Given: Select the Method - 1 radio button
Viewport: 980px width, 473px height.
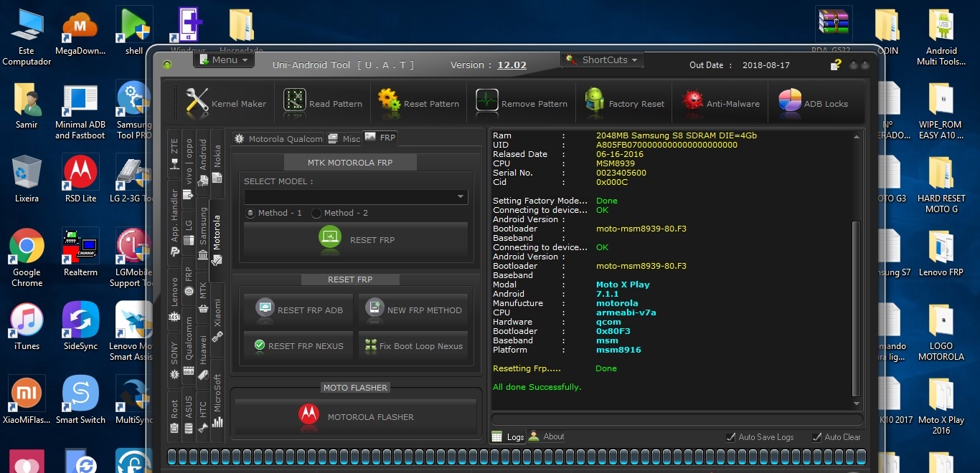Looking at the screenshot, I should click(x=250, y=213).
